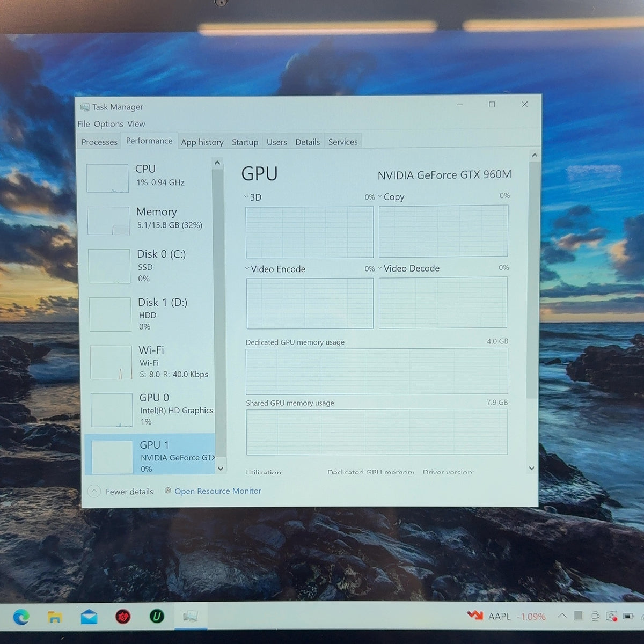Expand the 3D engine dropdown
Screen dimensions: 644x644
246,197
